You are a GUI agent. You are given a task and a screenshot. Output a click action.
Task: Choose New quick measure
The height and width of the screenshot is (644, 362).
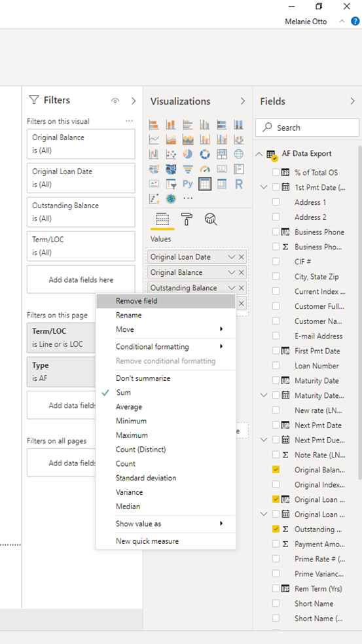[166, 541]
